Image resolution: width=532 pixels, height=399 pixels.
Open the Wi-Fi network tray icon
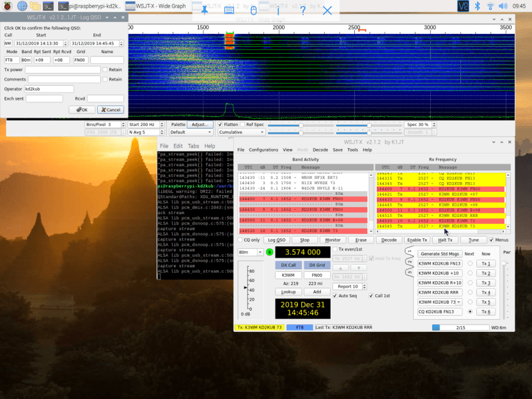pos(490,6)
